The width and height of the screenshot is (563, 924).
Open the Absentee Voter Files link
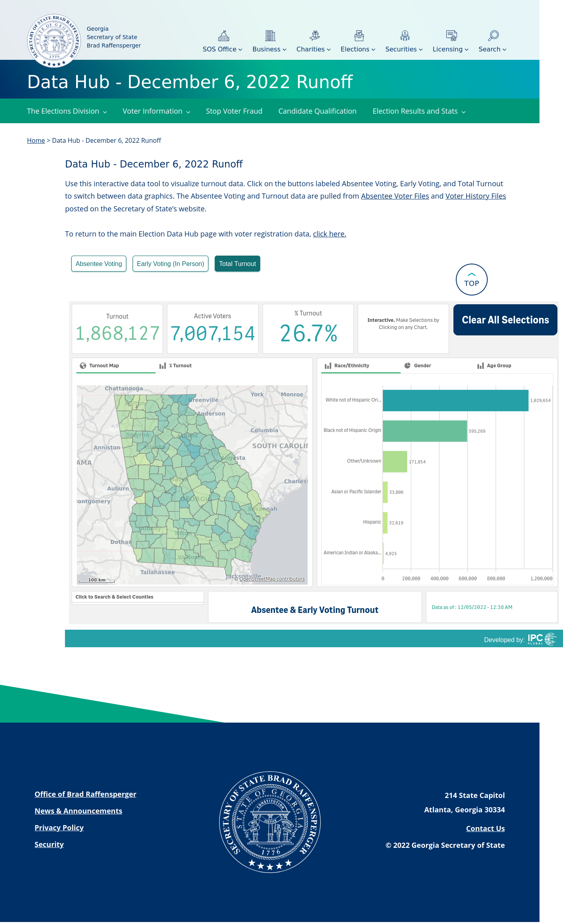tap(395, 196)
